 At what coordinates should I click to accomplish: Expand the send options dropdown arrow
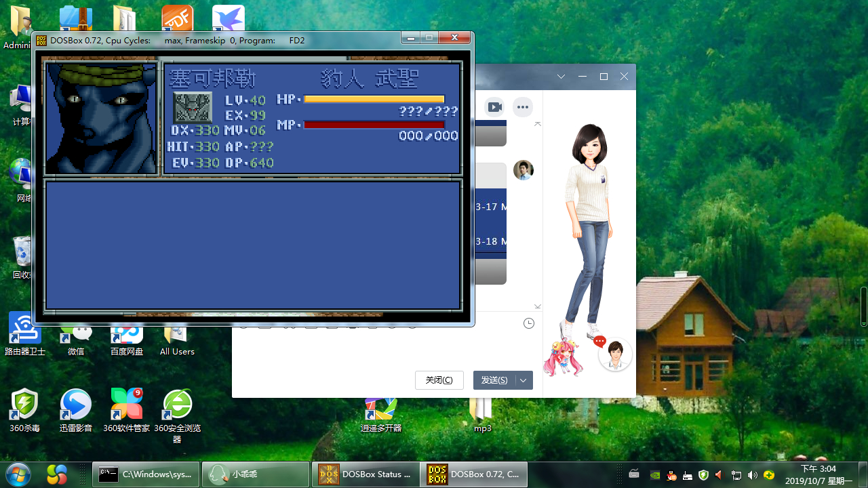click(524, 380)
